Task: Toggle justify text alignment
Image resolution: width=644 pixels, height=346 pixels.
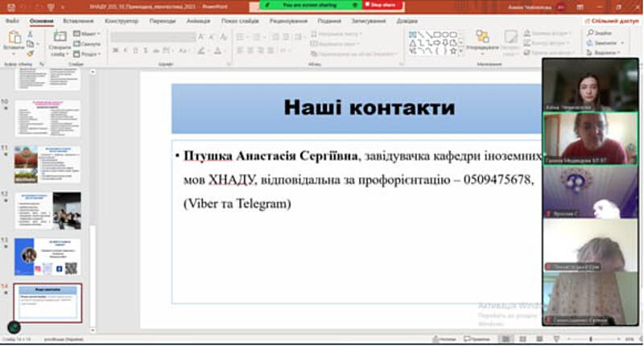Action: (x=270, y=51)
